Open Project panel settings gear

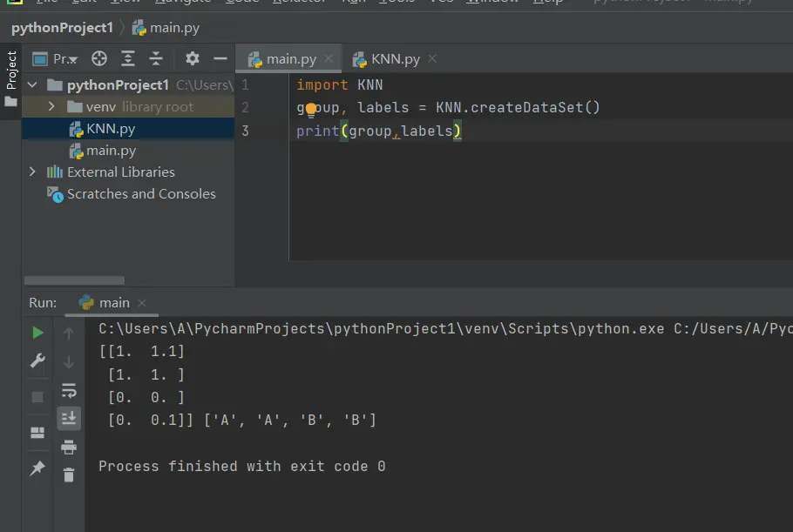coord(193,58)
